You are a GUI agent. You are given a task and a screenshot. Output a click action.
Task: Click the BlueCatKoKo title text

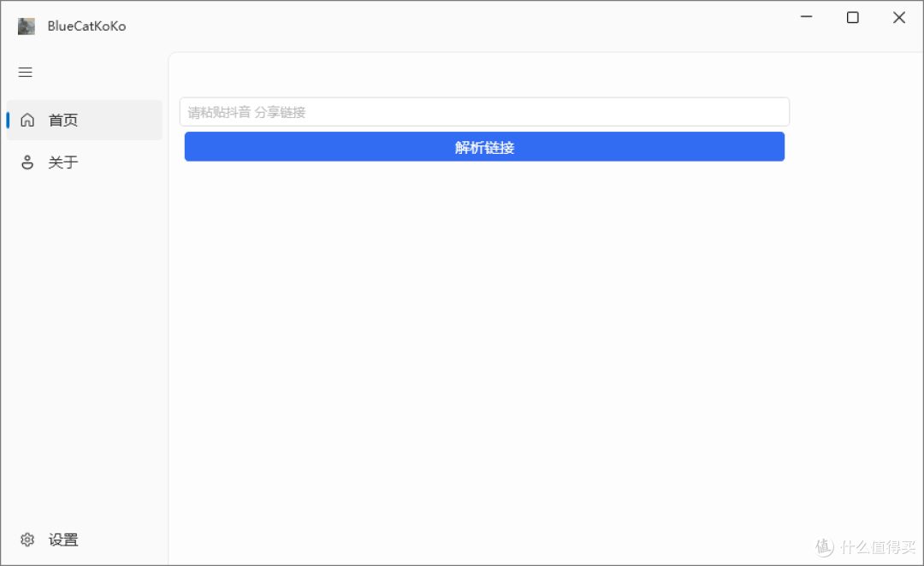point(86,27)
